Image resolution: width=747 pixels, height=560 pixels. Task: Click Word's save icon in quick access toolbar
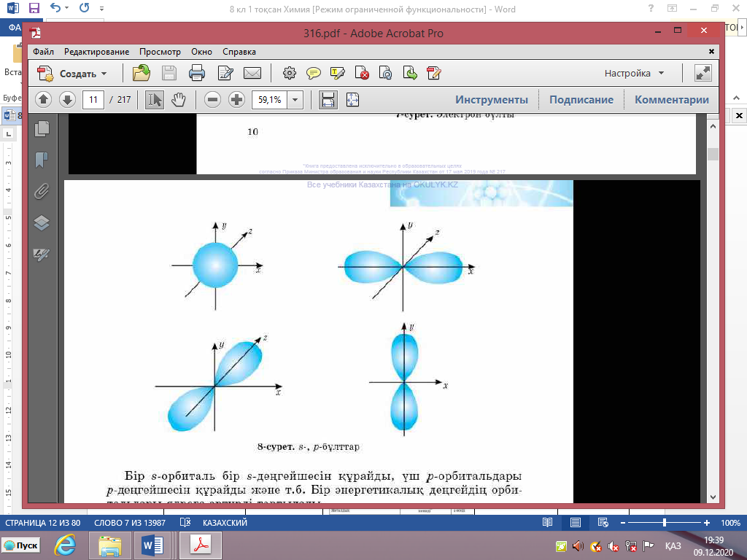(34, 8)
